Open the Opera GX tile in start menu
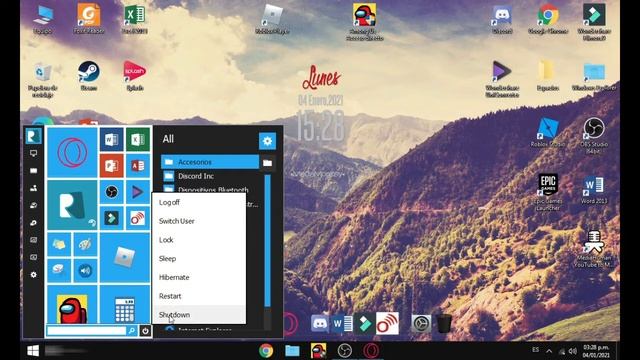The height and width of the screenshot is (360, 640). click(72, 153)
